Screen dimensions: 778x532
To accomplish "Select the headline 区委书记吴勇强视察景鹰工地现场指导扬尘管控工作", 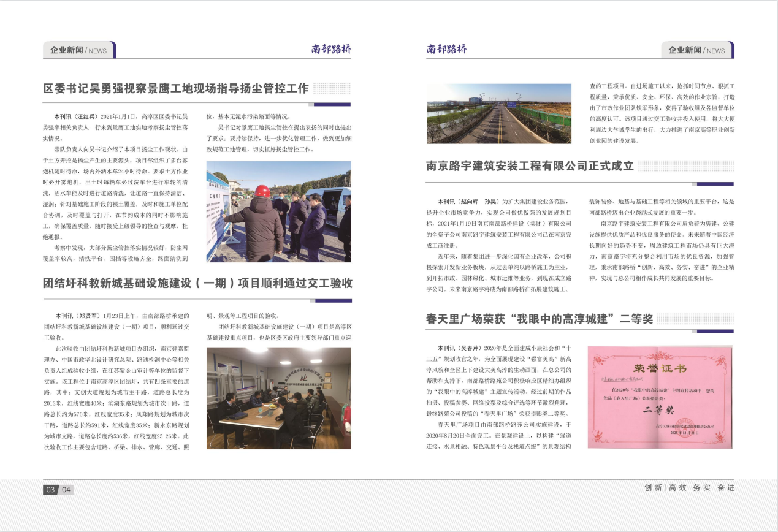I will point(176,88).
